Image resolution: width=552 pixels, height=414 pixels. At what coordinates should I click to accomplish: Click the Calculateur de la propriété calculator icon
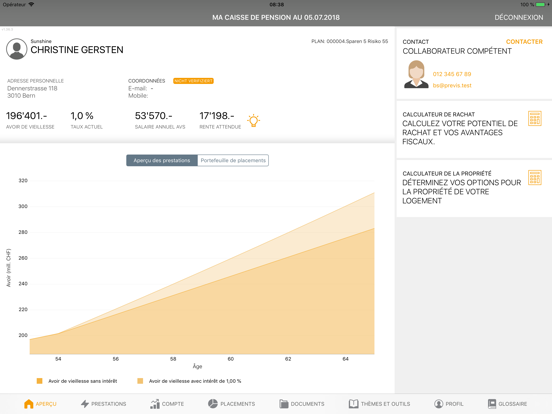click(x=535, y=177)
